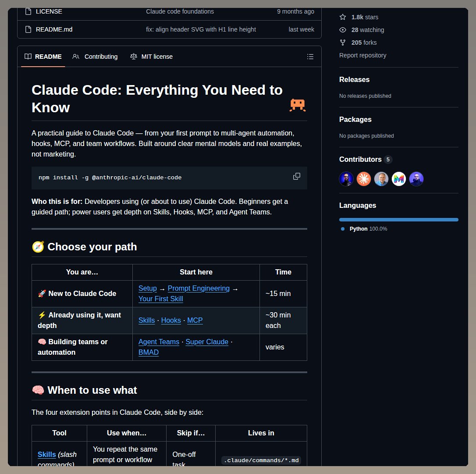Viewport: 476px width, 474px height.
Task: Click the LICENSE file icon
Action: [28, 11]
